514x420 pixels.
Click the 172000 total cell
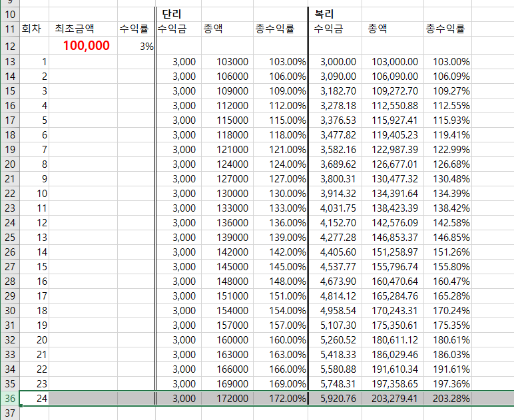pos(227,399)
